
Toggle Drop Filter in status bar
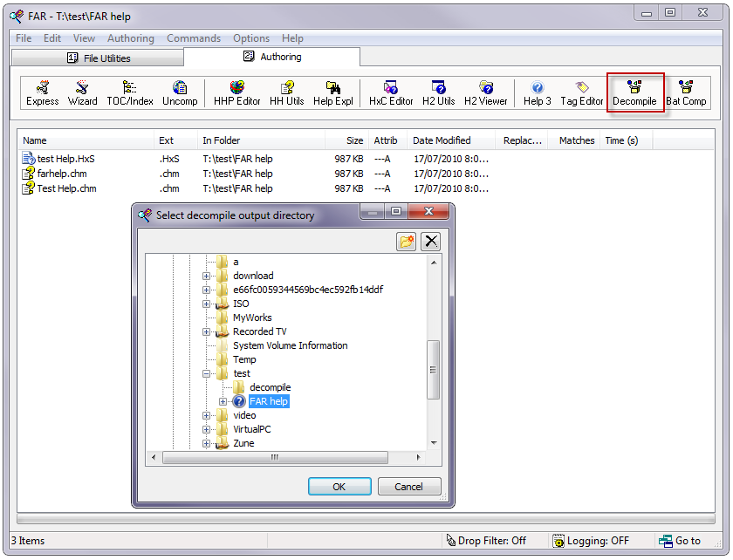click(x=486, y=541)
